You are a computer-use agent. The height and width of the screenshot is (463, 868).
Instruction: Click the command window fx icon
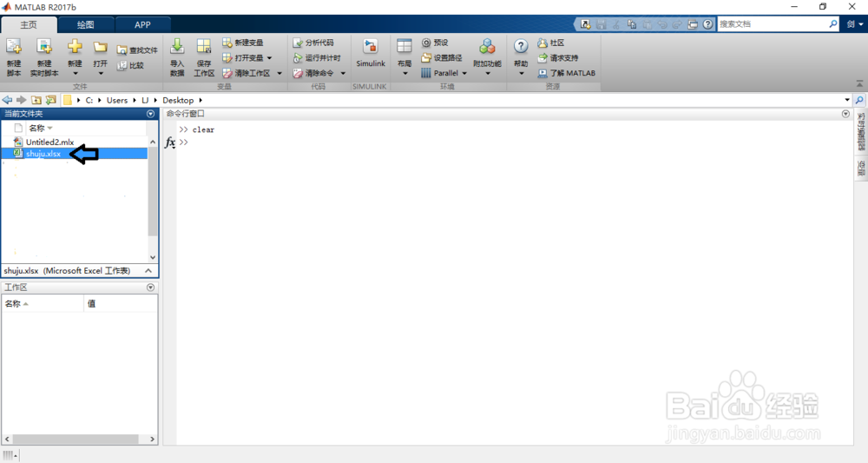coord(170,142)
